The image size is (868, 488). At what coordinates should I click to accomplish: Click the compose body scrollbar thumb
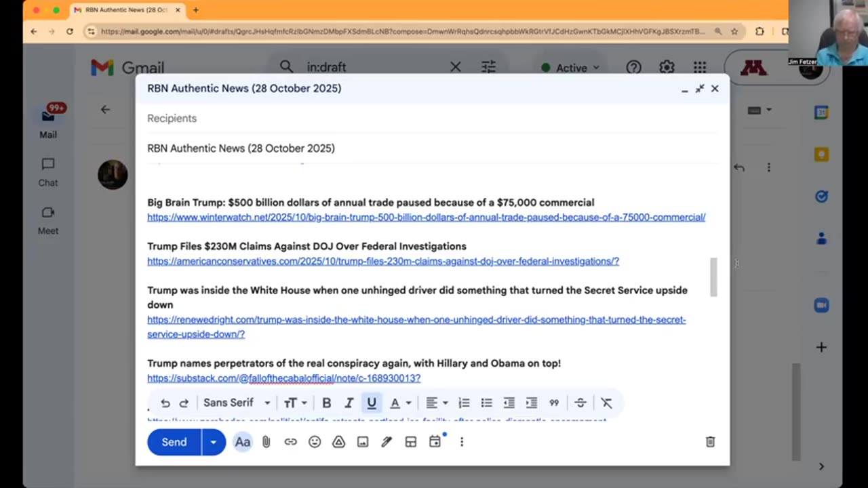coord(713,277)
